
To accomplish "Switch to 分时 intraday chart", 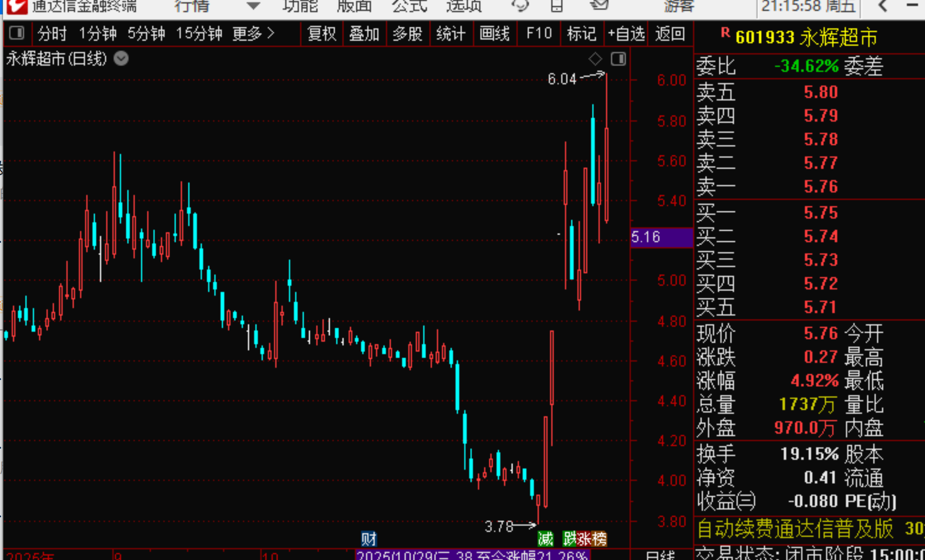I will [x=52, y=34].
